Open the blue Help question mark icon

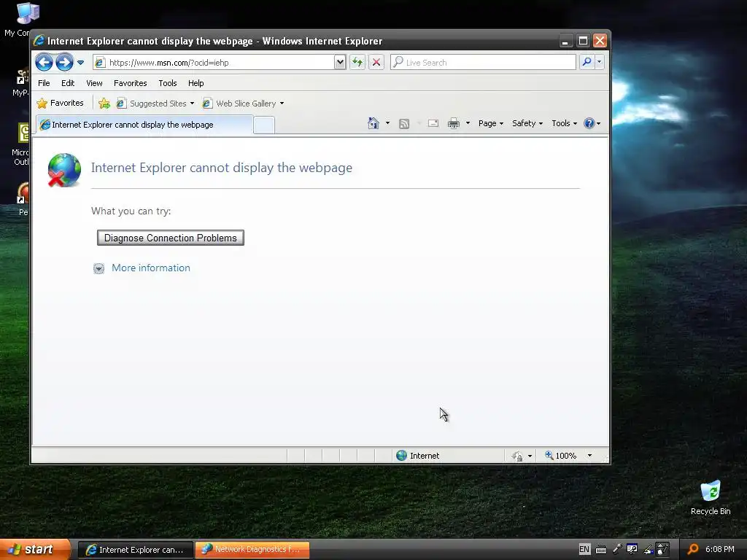(589, 123)
